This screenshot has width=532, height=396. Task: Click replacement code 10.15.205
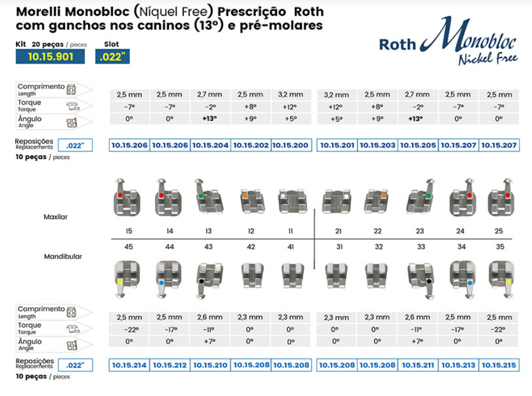[x=418, y=145]
